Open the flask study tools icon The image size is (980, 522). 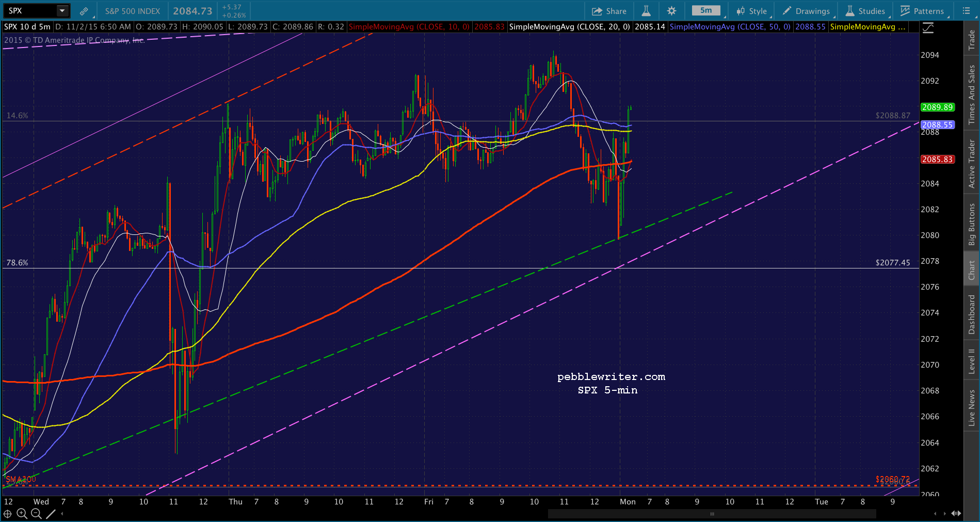point(646,11)
